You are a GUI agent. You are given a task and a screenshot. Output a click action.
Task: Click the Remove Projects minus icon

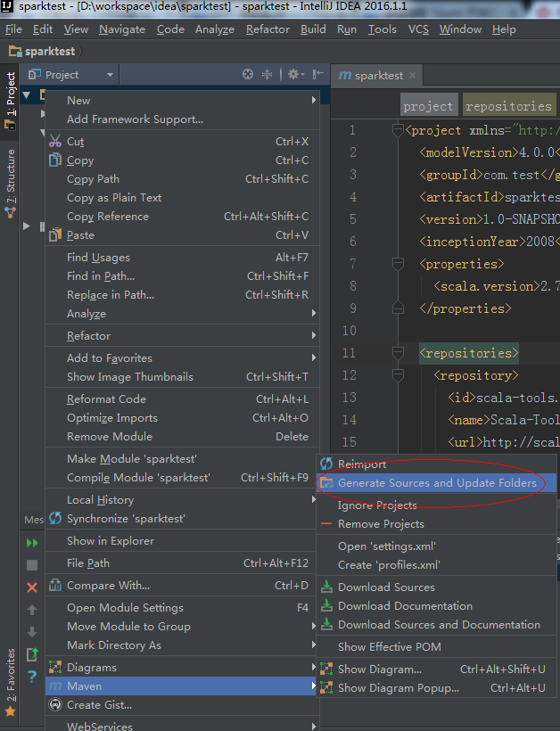click(x=326, y=523)
